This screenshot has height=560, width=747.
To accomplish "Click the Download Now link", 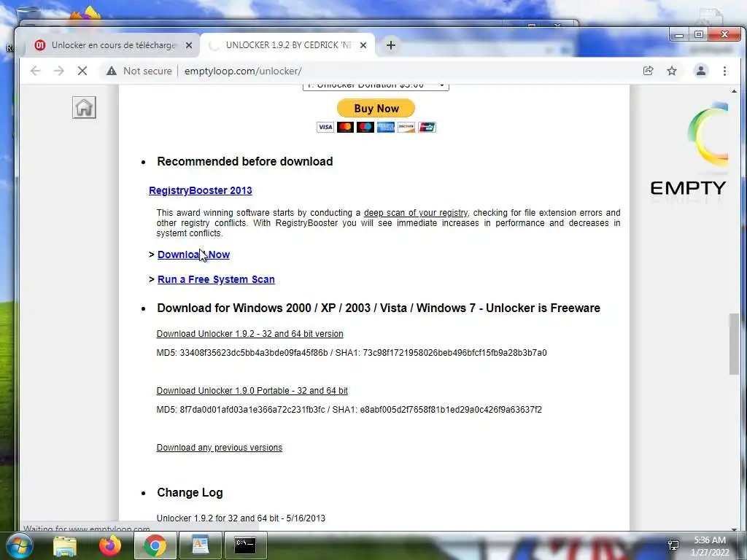I will [x=193, y=254].
